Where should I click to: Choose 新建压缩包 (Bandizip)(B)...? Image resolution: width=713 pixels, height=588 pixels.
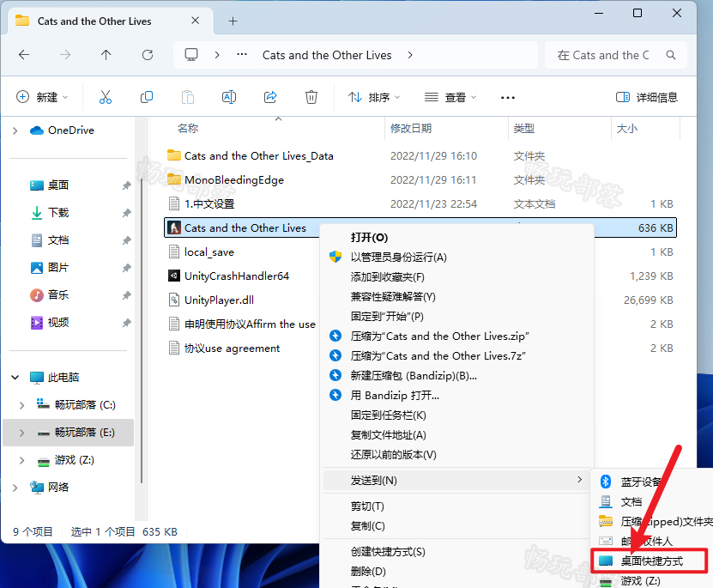click(458, 376)
